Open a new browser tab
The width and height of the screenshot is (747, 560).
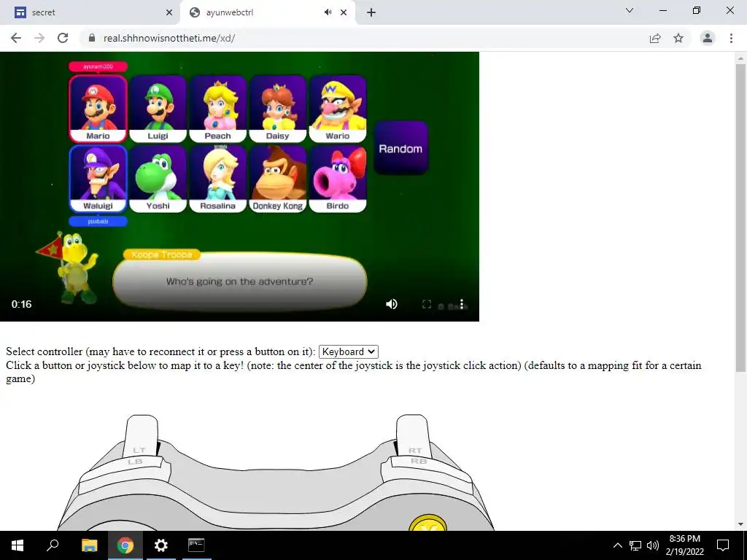point(371,13)
